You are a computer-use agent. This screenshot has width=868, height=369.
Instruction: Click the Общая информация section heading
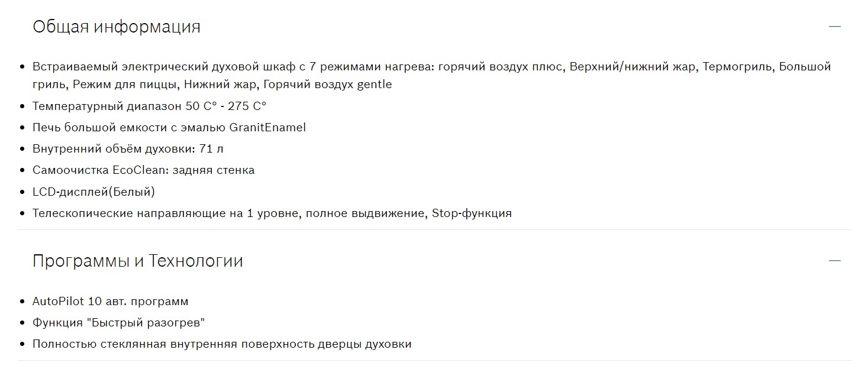[x=117, y=27]
